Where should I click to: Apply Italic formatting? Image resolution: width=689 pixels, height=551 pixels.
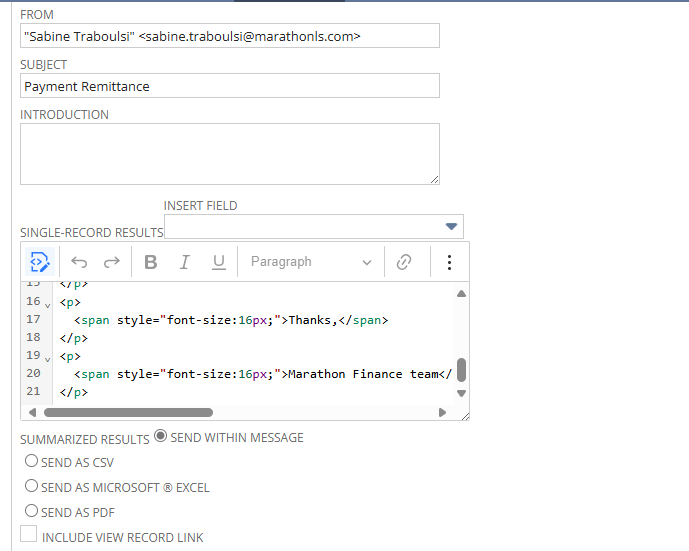(184, 262)
